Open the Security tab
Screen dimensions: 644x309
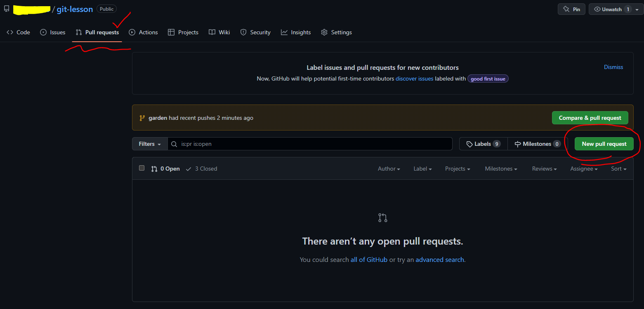tap(255, 32)
